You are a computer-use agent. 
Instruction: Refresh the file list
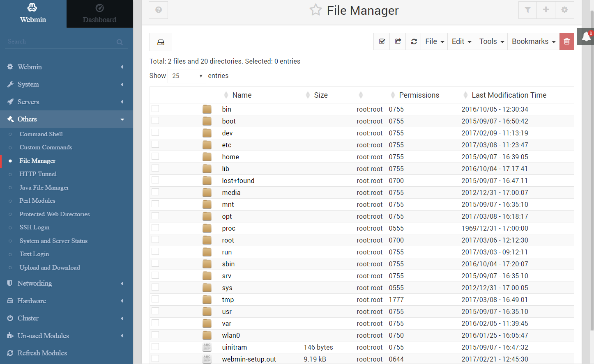[x=414, y=41]
